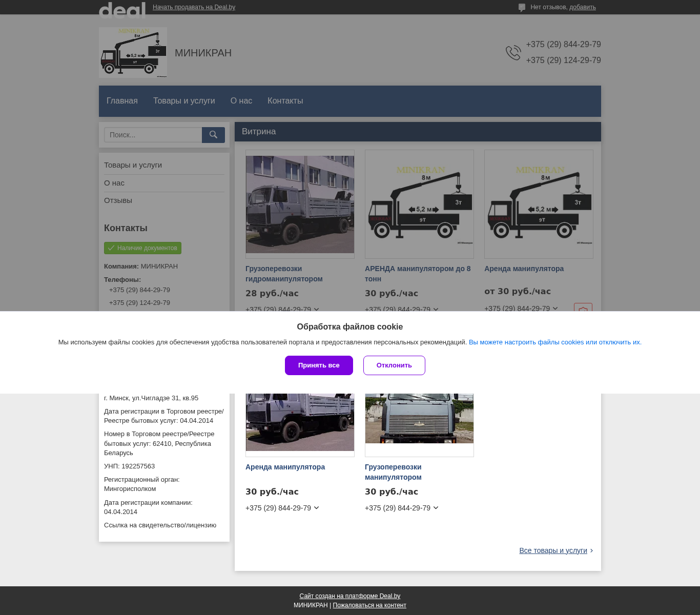Viewport: 700px width, 615px height.
Task: Open cookie settings link text
Action: 555,342
